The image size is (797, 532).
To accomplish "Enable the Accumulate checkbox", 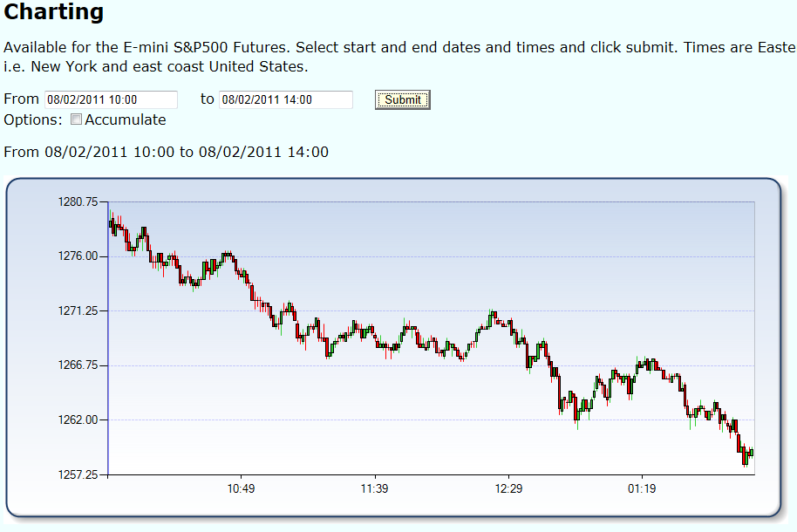I will click(x=76, y=119).
